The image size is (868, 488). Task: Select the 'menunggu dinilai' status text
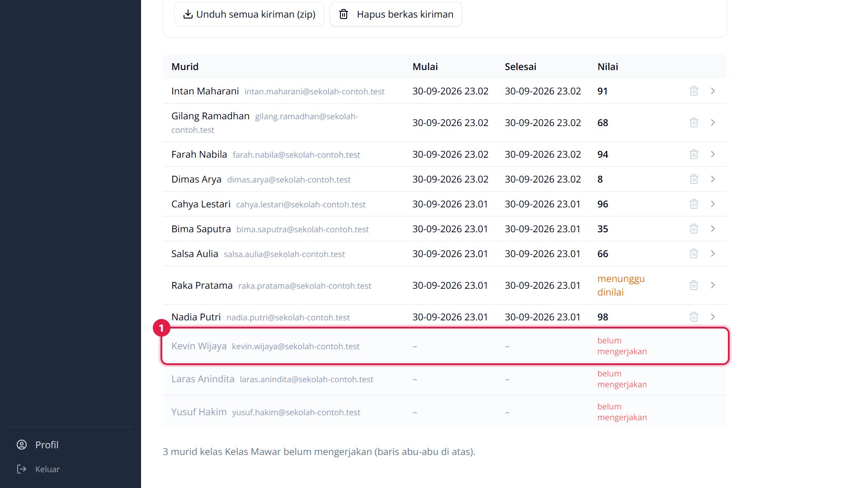point(621,285)
